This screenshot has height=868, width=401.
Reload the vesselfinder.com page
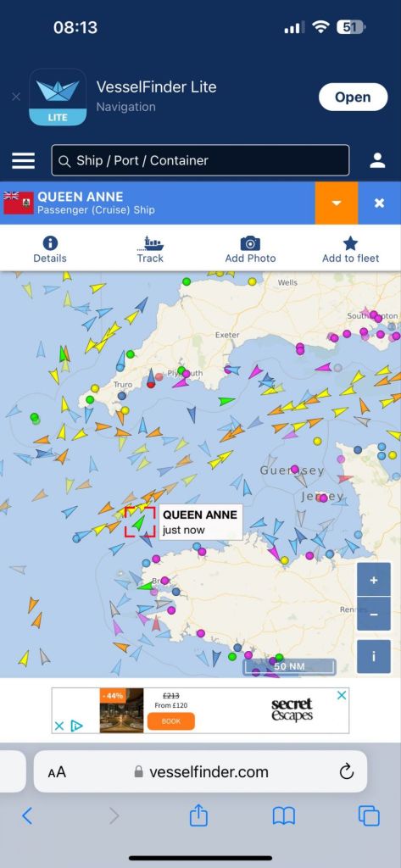346,771
